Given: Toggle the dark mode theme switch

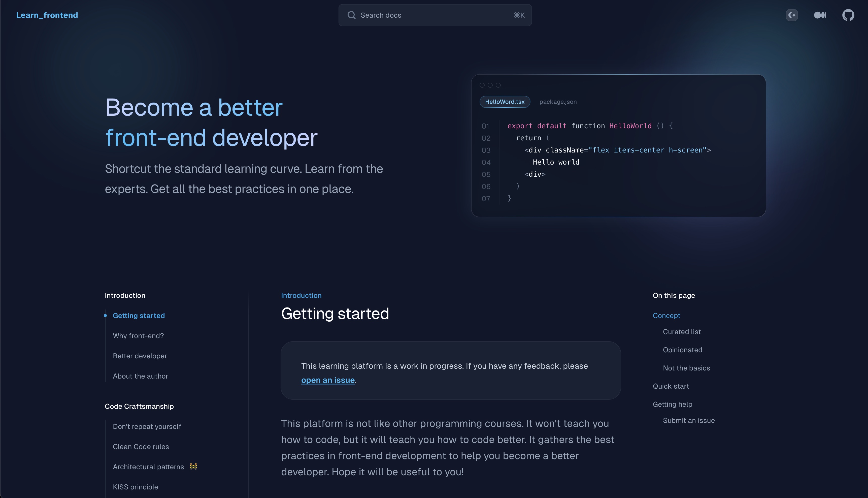Looking at the screenshot, I should (x=791, y=15).
